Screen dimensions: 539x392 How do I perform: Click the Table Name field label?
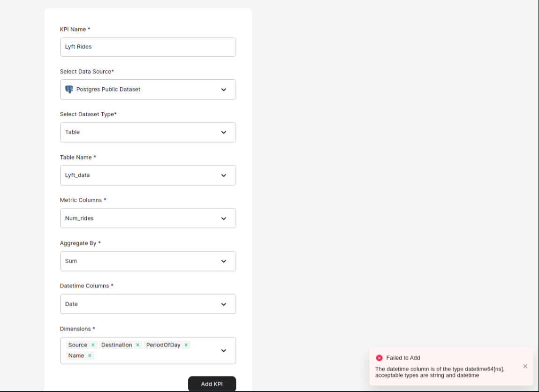(x=78, y=158)
